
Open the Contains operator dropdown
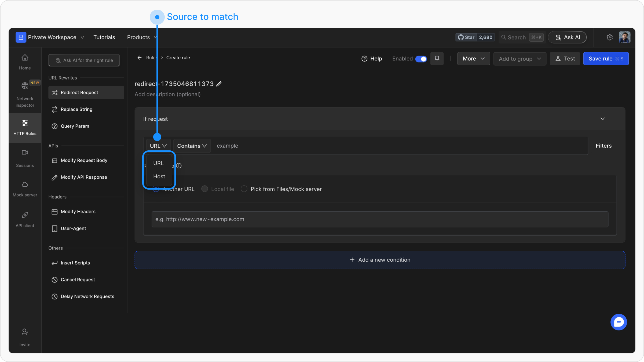pos(192,146)
